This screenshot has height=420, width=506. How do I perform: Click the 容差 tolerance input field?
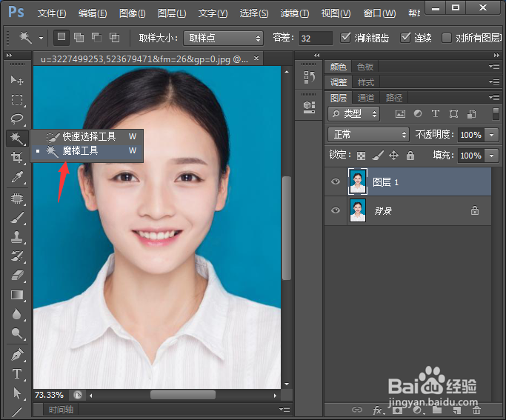click(x=316, y=38)
